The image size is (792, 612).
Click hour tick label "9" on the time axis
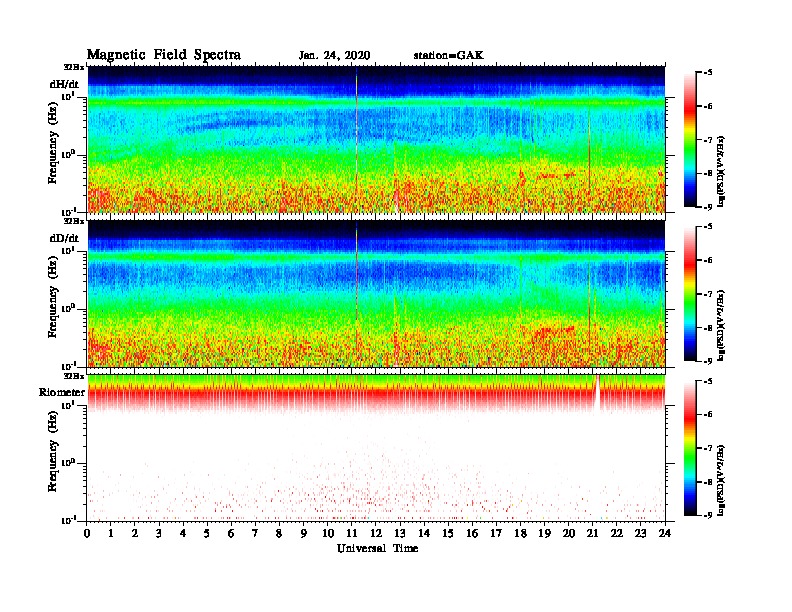tap(304, 533)
